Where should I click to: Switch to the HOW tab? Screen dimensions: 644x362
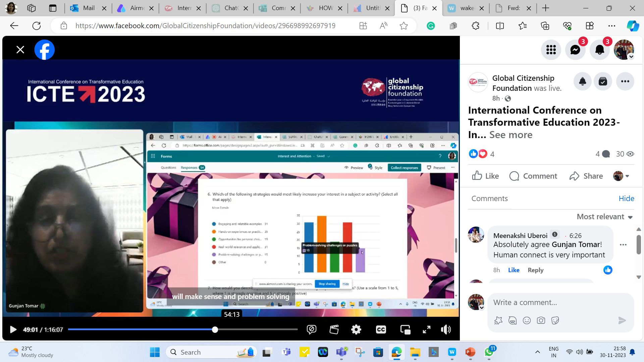pos(324,8)
